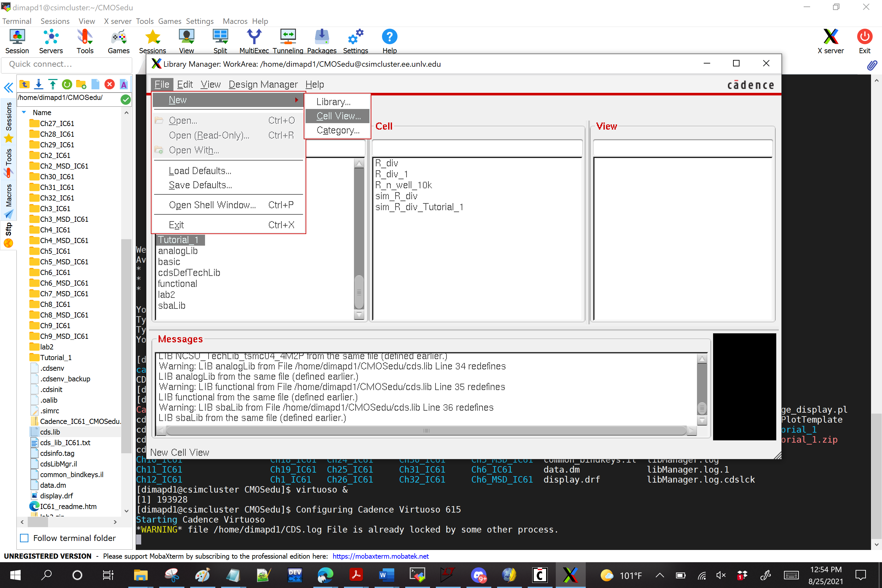Click the SFTP refresh green icon

[x=67, y=84]
